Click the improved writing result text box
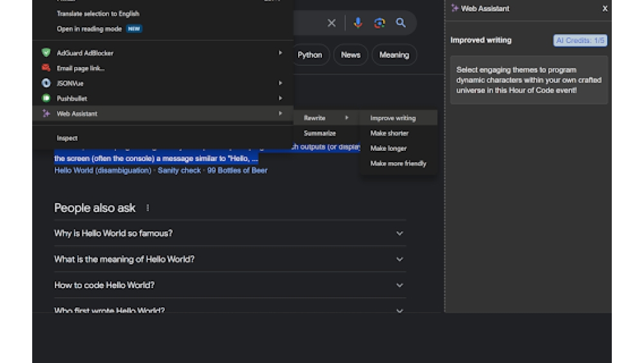 529,80
